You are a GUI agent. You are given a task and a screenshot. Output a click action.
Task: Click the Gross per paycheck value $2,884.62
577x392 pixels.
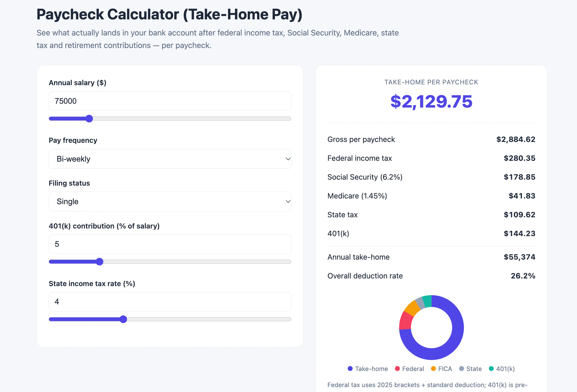[x=516, y=139]
